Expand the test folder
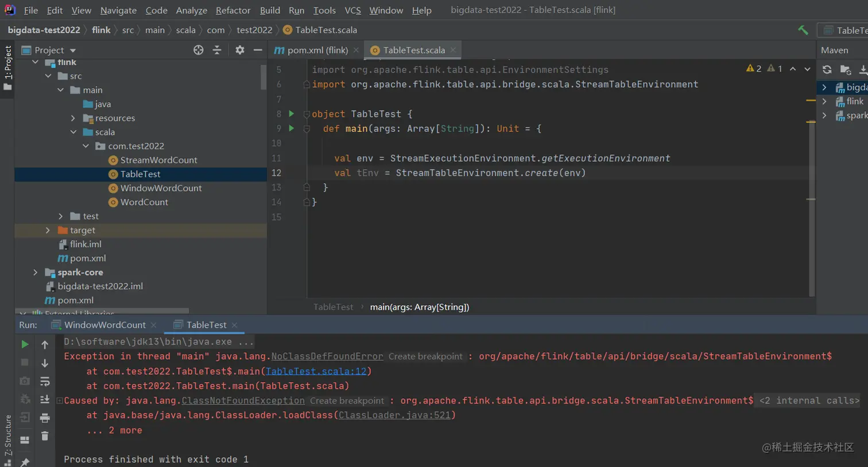This screenshot has height=467, width=868. [60, 216]
